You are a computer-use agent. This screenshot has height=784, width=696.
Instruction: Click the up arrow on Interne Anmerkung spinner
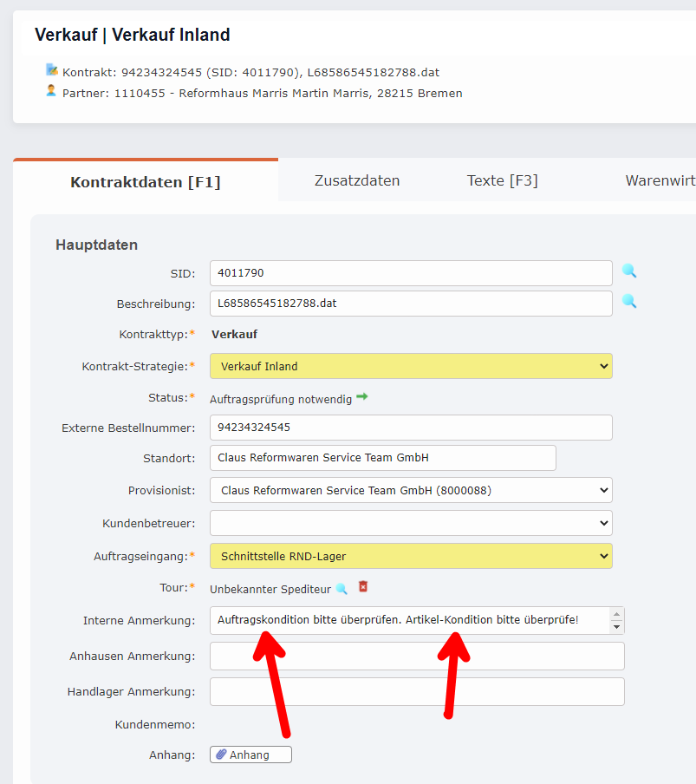click(615, 615)
